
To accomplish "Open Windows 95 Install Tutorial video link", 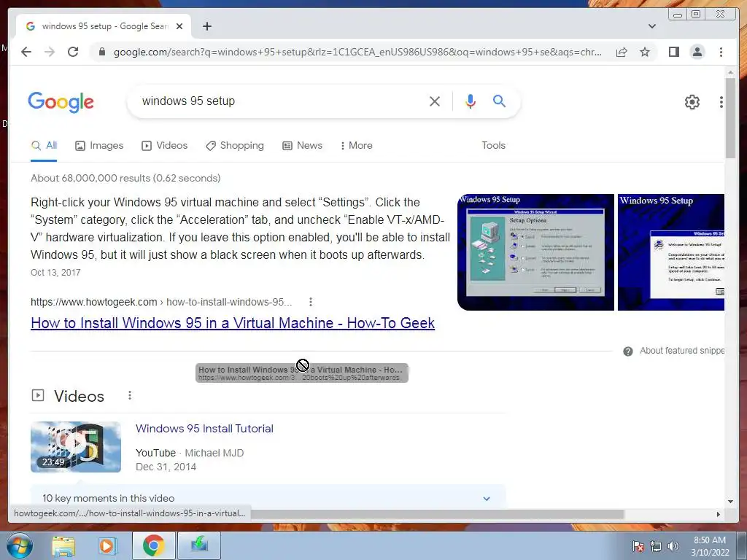I will click(204, 429).
